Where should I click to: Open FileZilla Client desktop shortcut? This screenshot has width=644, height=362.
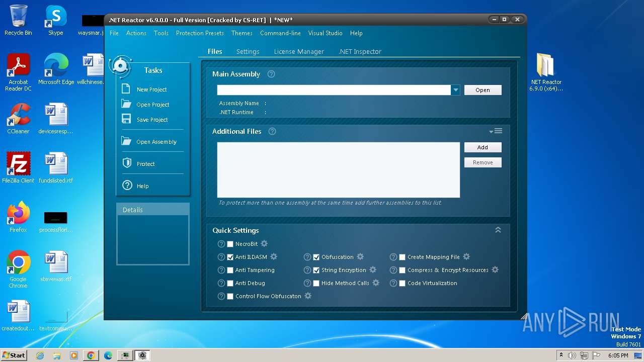coord(18,167)
